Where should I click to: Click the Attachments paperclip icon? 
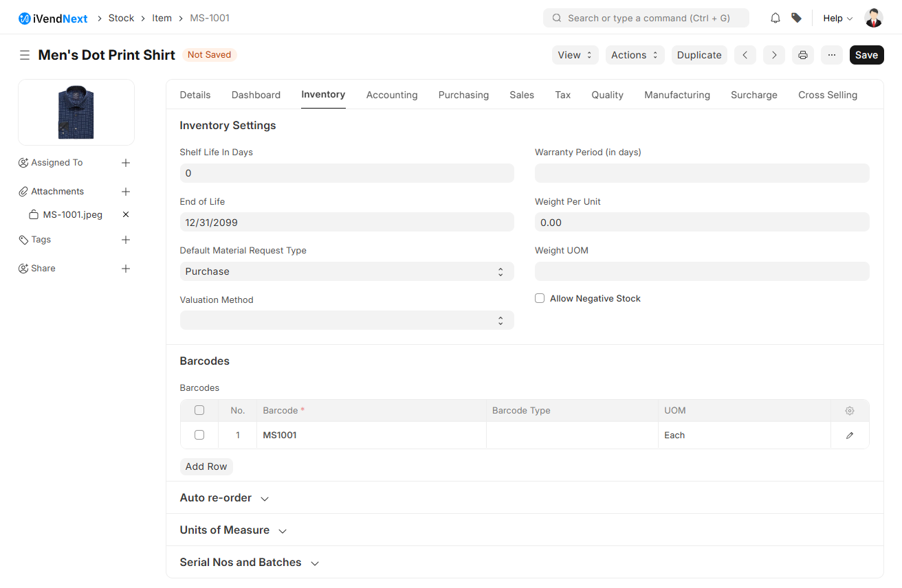click(x=23, y=192)
